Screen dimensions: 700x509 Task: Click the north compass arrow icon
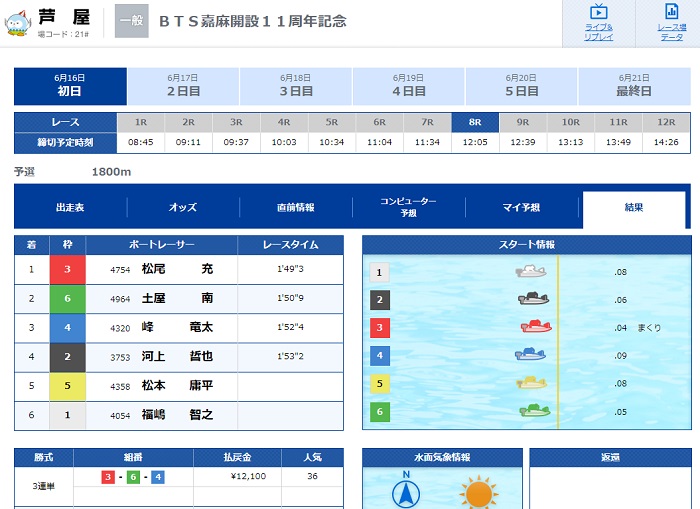pos(406,492)
